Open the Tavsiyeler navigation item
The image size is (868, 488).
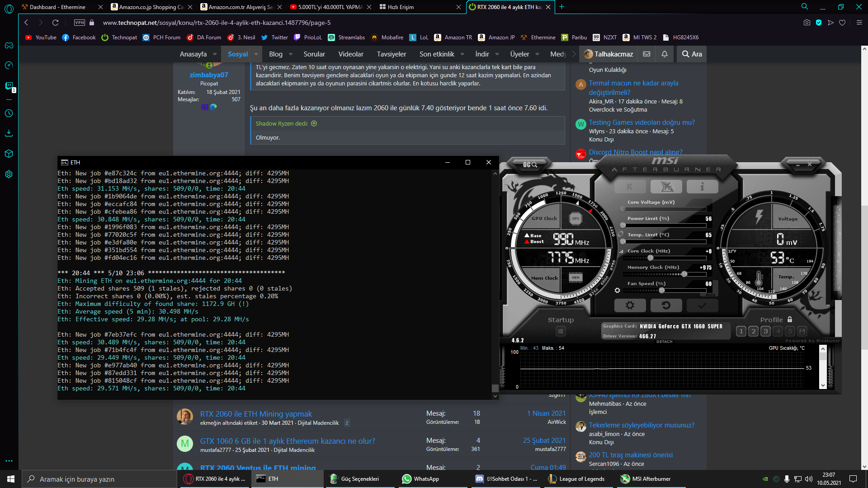[391, 54]
